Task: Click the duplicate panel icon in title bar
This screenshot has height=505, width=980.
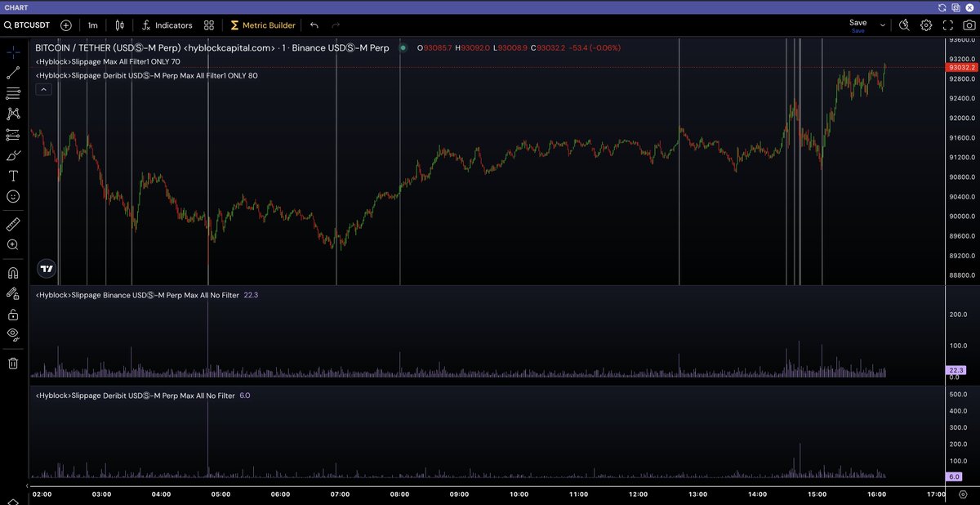Action: 955,7
